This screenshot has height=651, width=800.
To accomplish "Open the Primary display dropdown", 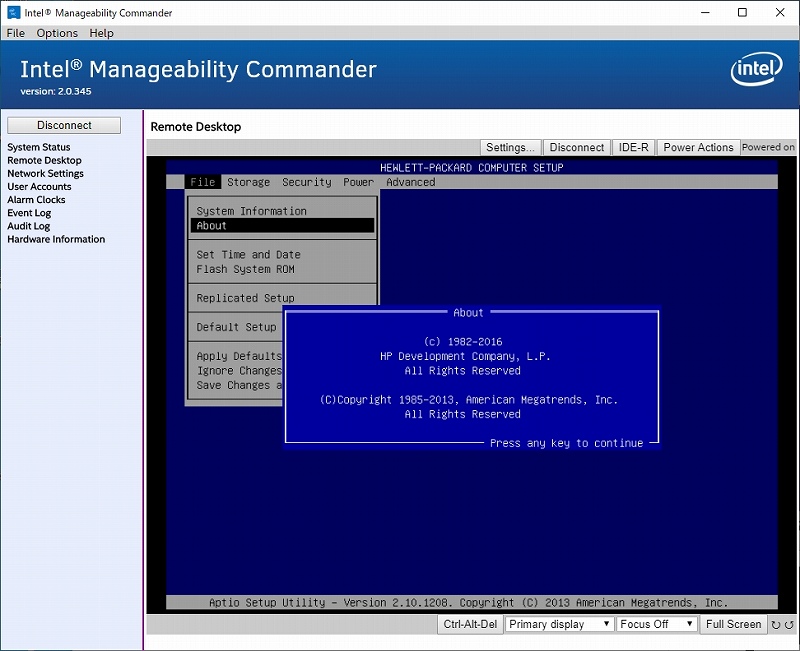I will [559, 624].
